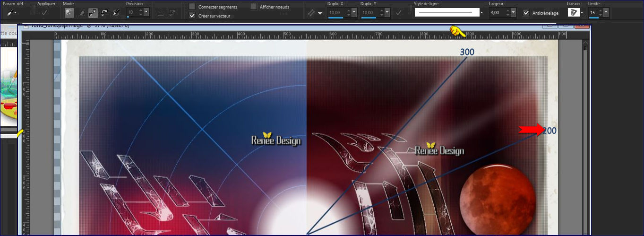Uncheck Créer sur vecteur checkbox
This screenshot has height=236, width=644.
tap(192, 16)
